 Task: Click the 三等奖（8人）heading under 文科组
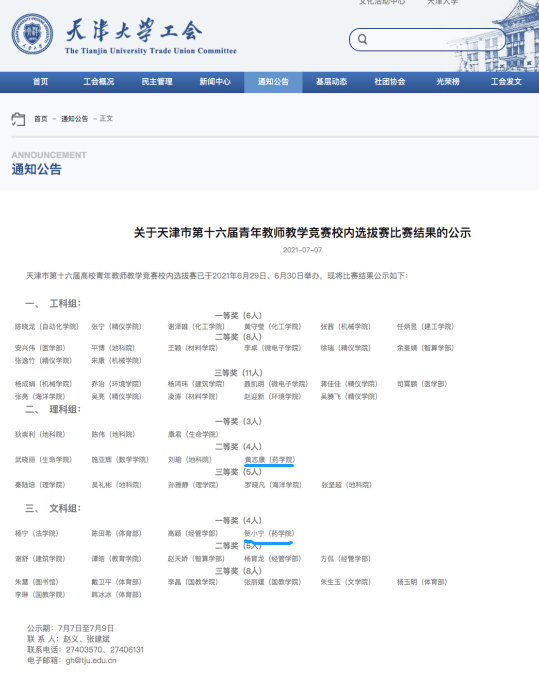pyautogui.click(x=238, y=571)
